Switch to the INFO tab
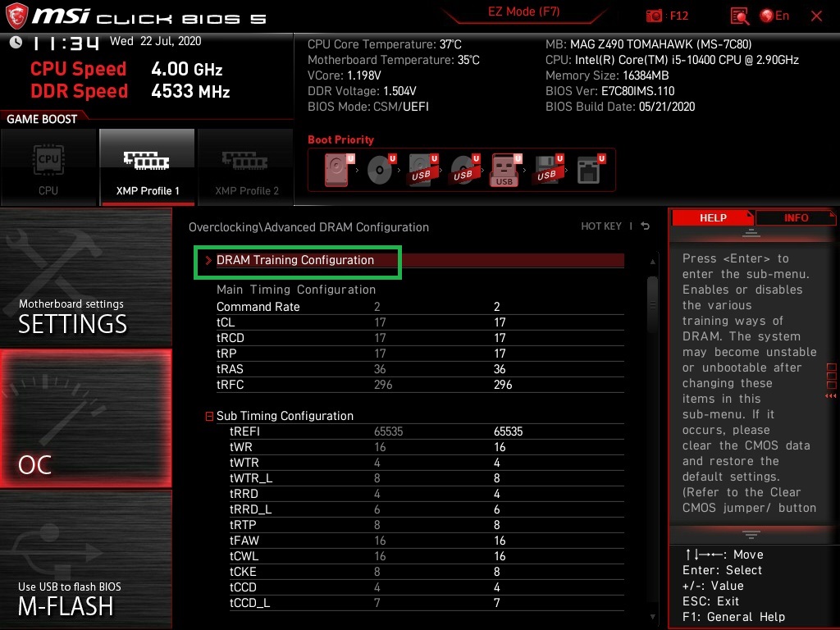The width and height of the screenshot is (840, 630). coord(796,217)
